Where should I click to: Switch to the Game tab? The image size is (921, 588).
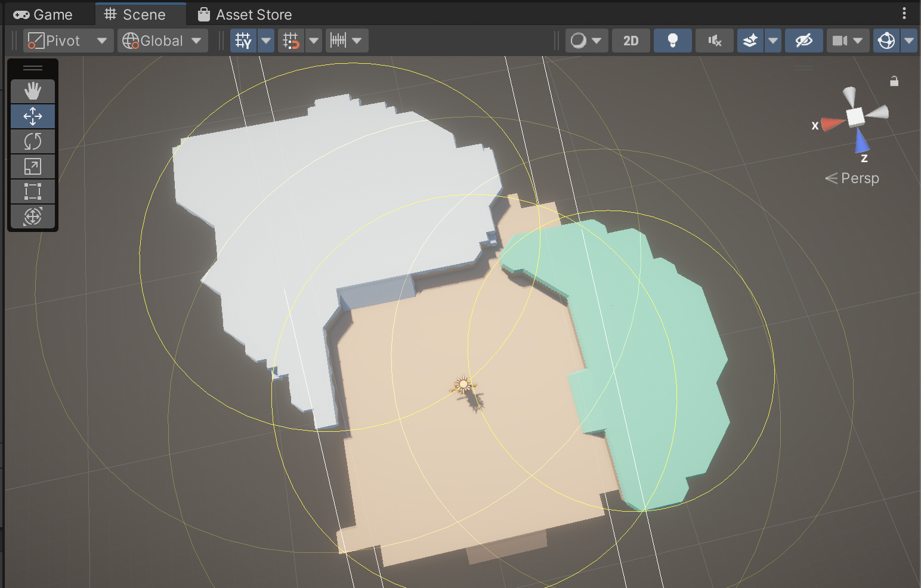click(x=42, y=14)
